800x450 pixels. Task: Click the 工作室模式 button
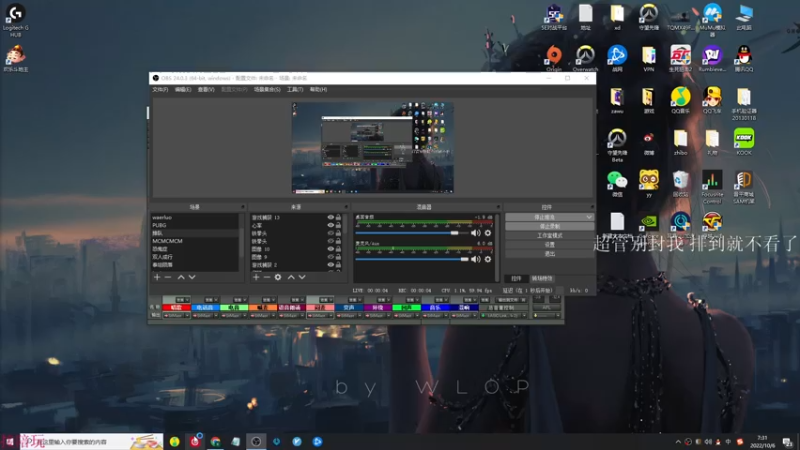pos(549,235)
